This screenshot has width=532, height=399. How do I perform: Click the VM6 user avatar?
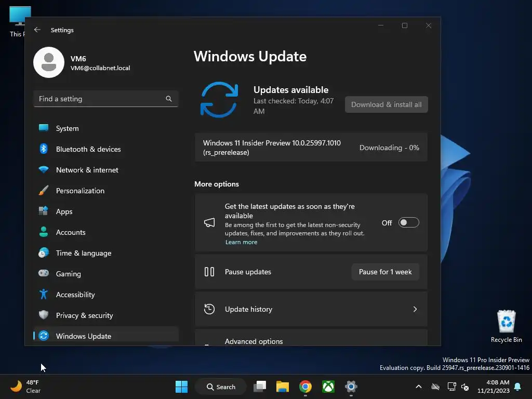(49, 62)
